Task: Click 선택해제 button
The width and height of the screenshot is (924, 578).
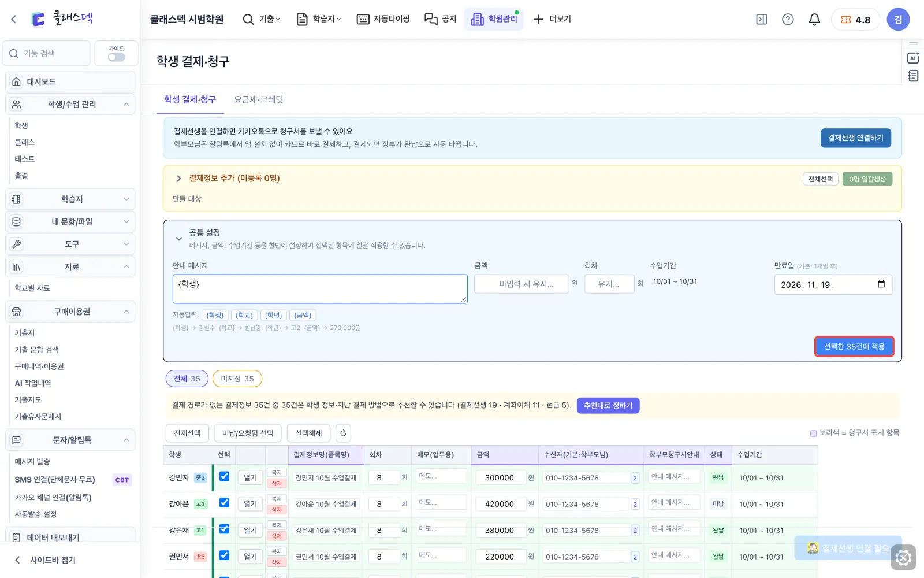Action: [x=308, y=433]
